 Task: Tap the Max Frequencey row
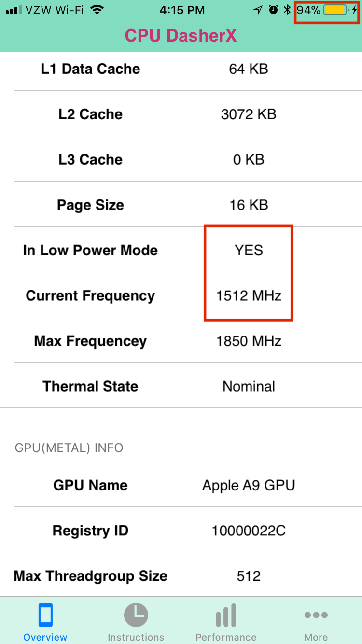[181, 340]
